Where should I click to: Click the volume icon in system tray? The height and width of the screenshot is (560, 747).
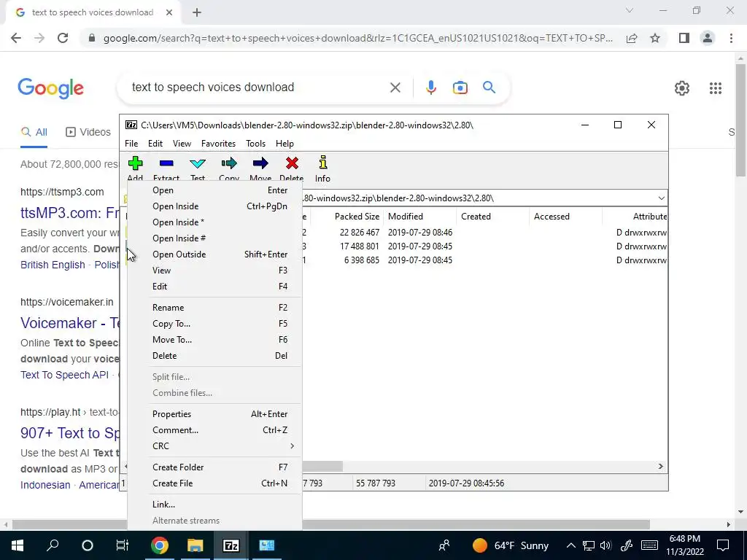[605, 545]
